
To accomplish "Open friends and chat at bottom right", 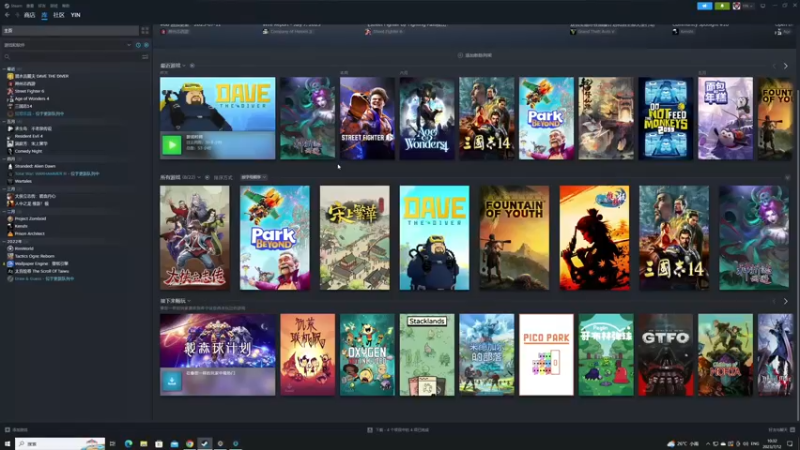I will click(x=781, y=430).
